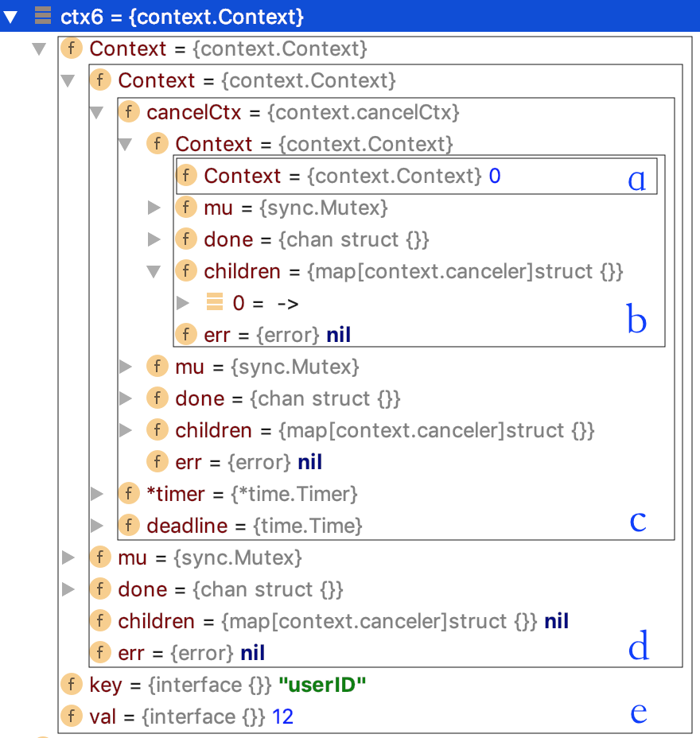The height and width of the screenshot is (738, 700).
Task: Select the val row showing 12
Action: pos(191,717)
